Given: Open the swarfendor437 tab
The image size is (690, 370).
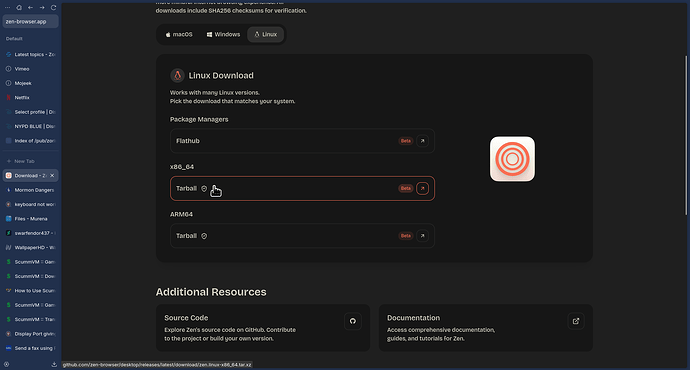Looking at the screenshot, I should (x=30, y=233).
